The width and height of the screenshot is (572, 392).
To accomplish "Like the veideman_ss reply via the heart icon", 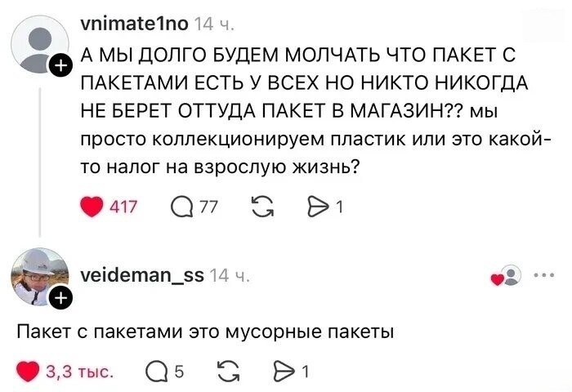I will tap(29, 373).
